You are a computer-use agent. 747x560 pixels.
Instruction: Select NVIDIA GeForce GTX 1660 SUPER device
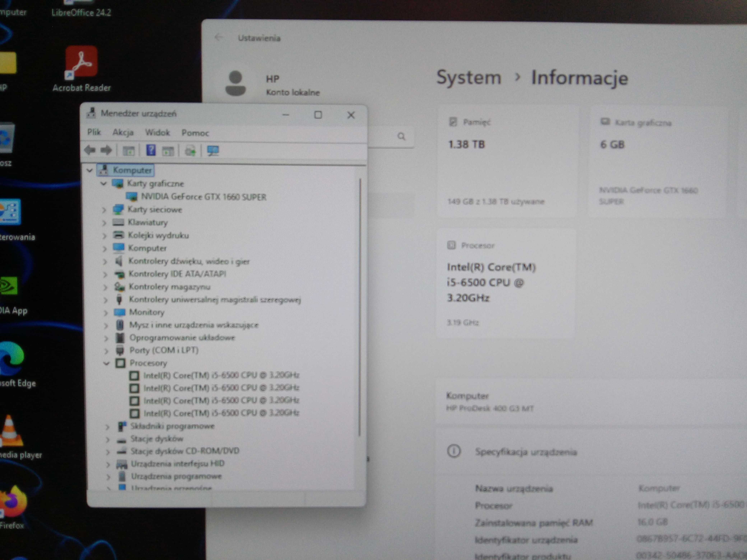coord(204,197)
